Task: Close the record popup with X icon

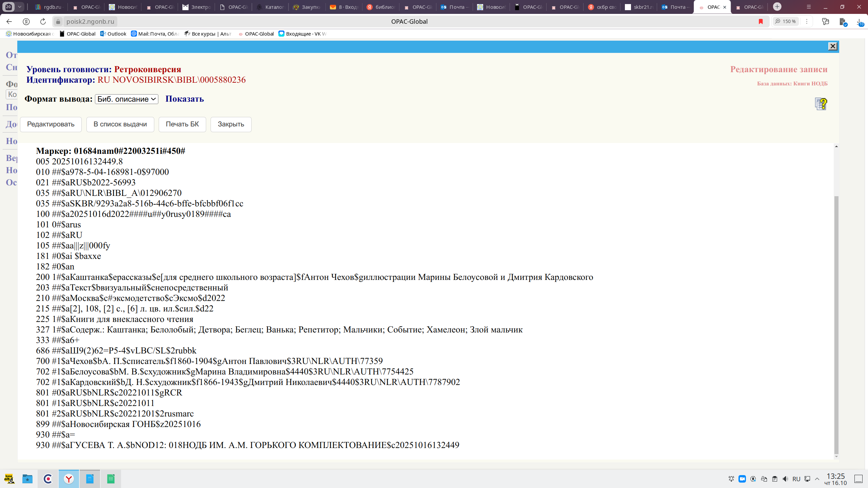Action: click(832, 46)
